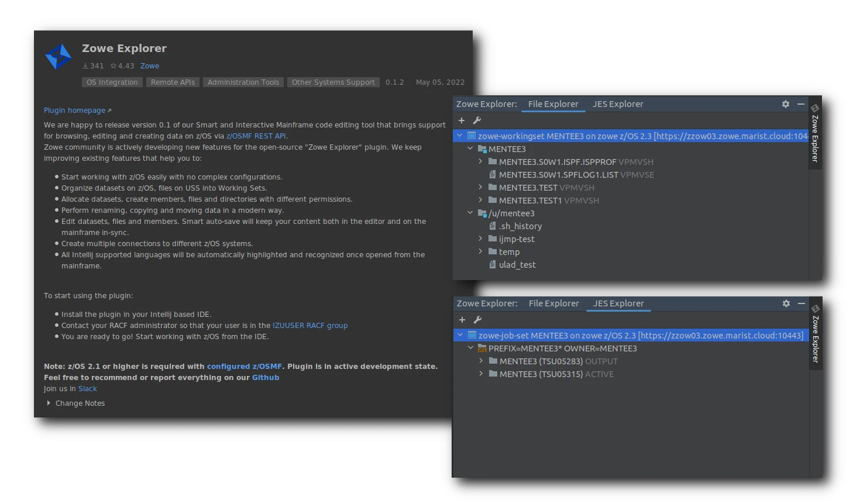This screenshot has width=853, height=504.
Task: Hide the JES Explorer panel with minus icon
Action: pos(802,303)
